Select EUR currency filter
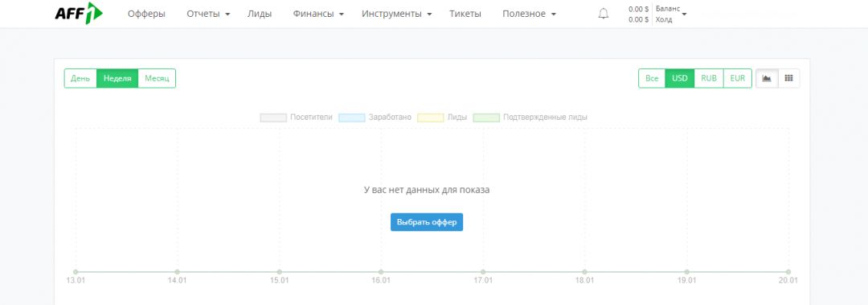 (737, 78)
